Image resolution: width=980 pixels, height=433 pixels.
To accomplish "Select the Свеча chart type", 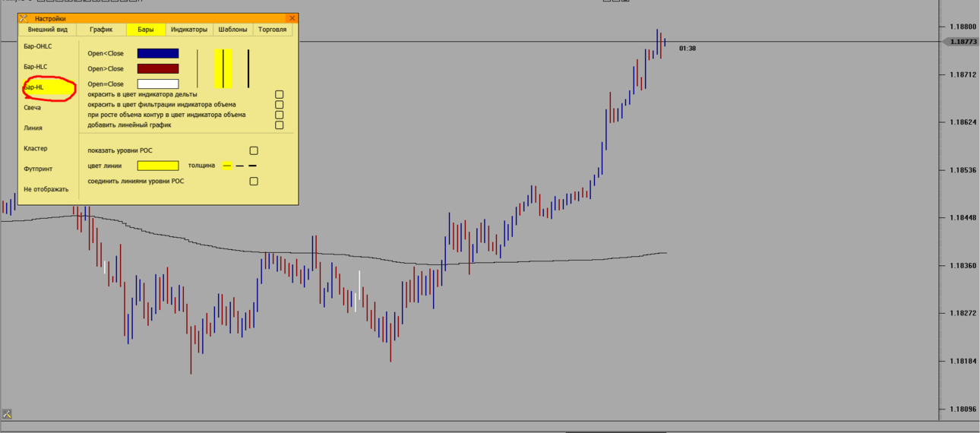I will pyautogui.click(x=32, y=108).
